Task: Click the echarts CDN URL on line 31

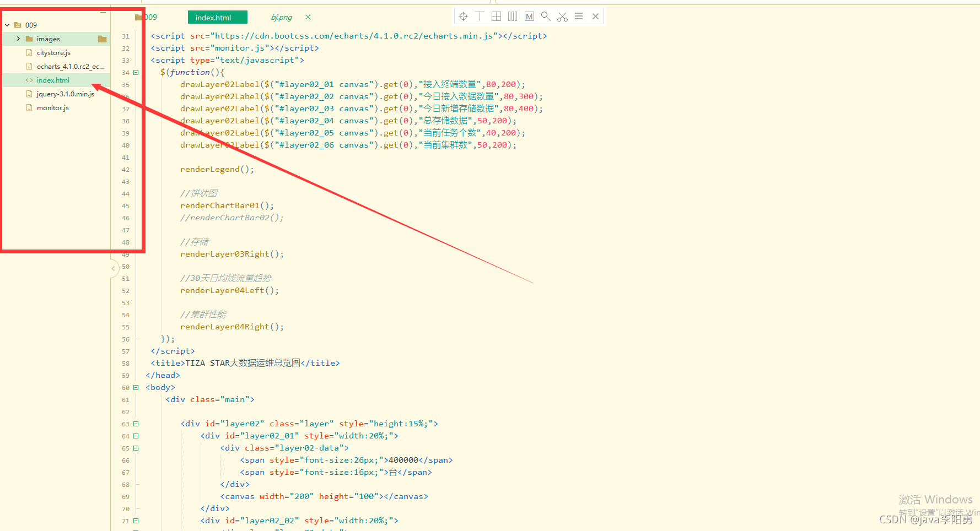Action: [357, 36]
